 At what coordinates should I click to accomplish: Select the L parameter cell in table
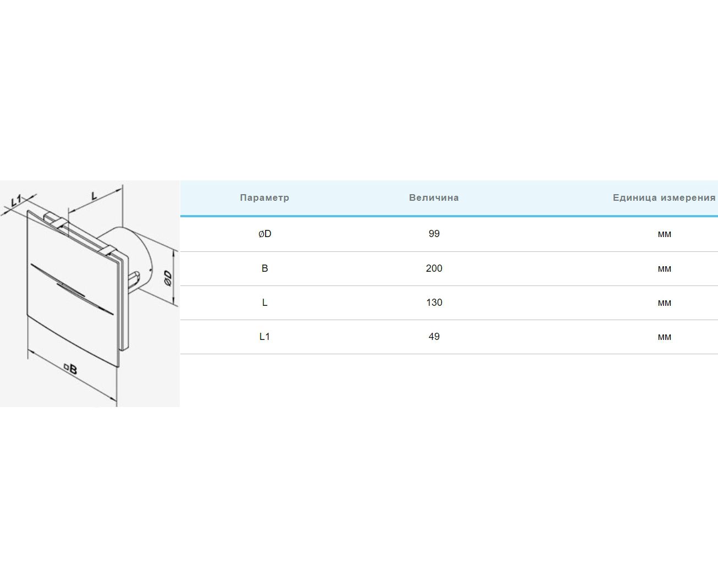(264, 303)
